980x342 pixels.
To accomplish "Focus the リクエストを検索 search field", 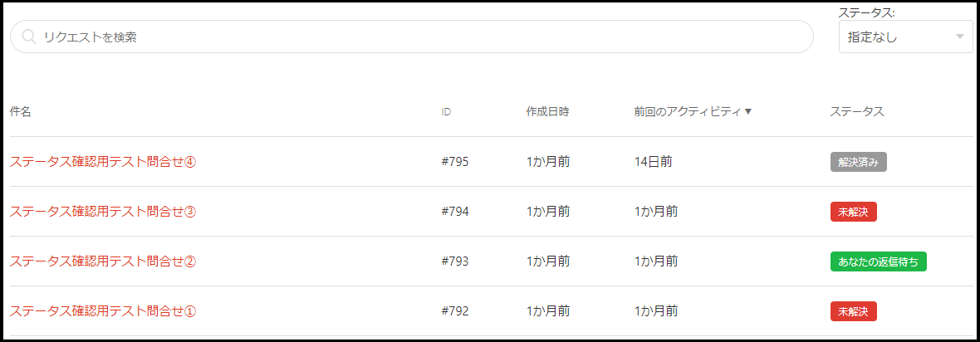I will tap(412, 37).
